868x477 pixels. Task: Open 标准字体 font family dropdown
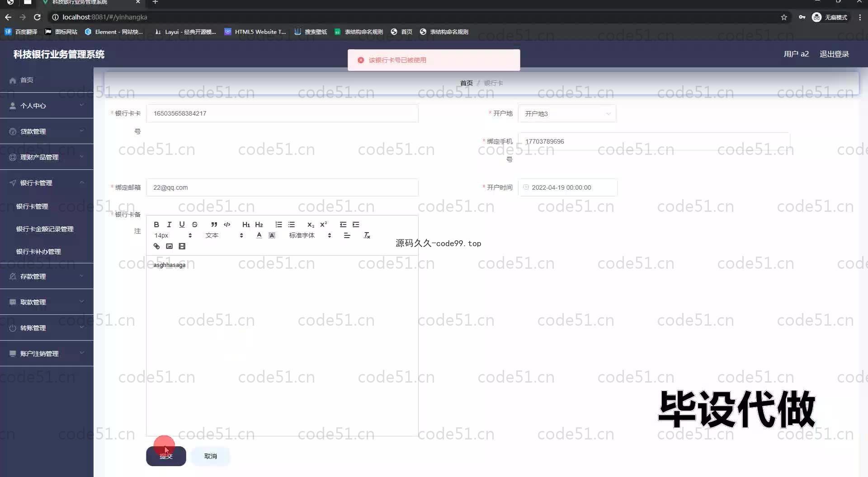pos(310,235)
